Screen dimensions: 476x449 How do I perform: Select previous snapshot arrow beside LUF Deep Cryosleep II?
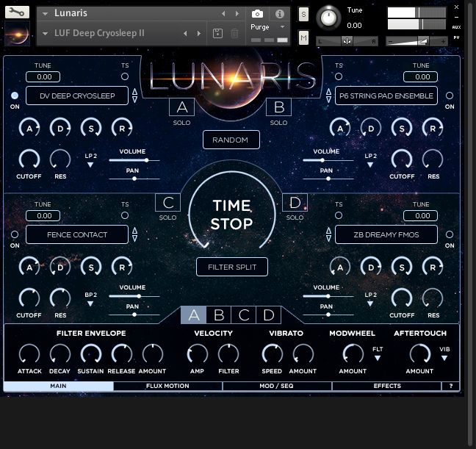(185, 33)
